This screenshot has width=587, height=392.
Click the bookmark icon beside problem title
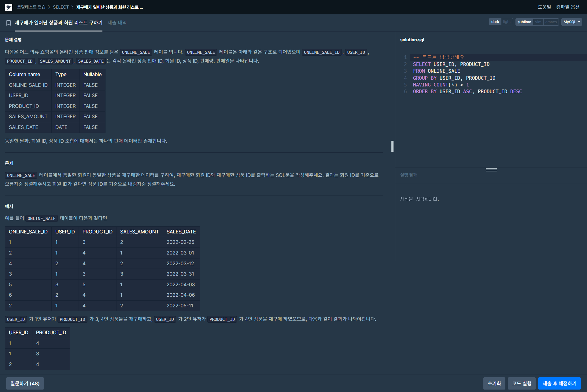9,23
